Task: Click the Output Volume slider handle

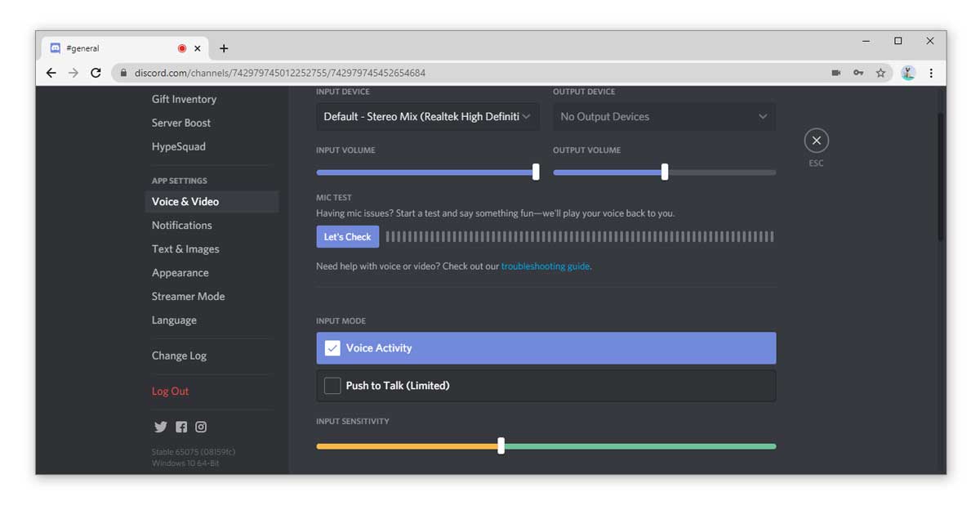Action: coord(665,172)
